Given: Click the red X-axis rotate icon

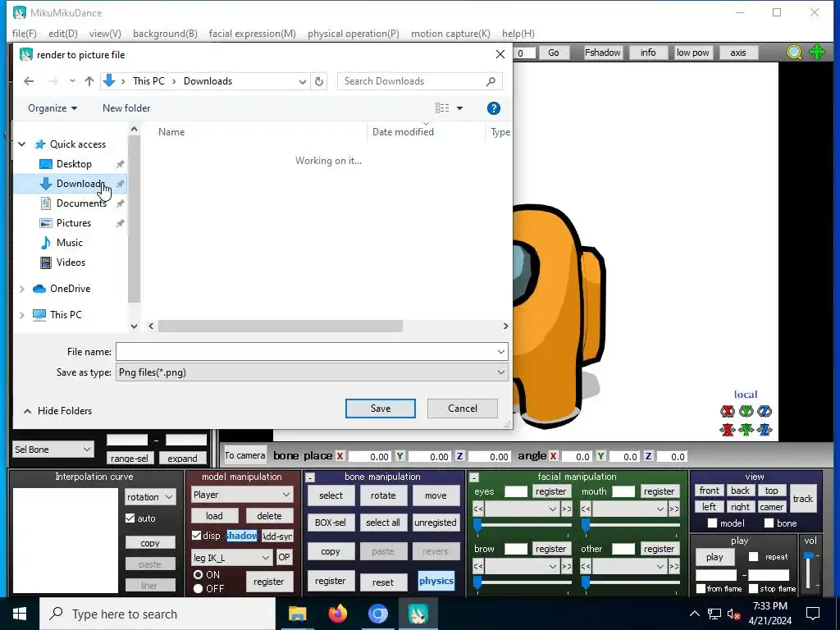Looking at the screenshot, I should coord(728,411).
